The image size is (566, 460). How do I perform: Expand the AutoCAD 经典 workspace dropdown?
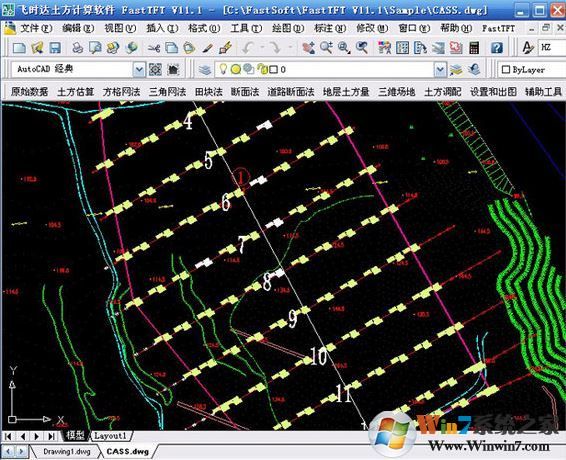(139, 69)
